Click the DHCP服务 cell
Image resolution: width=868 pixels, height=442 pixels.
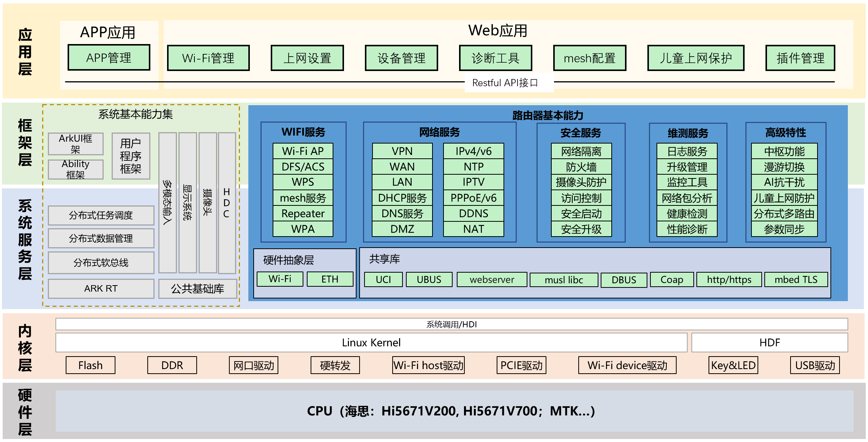402,198
